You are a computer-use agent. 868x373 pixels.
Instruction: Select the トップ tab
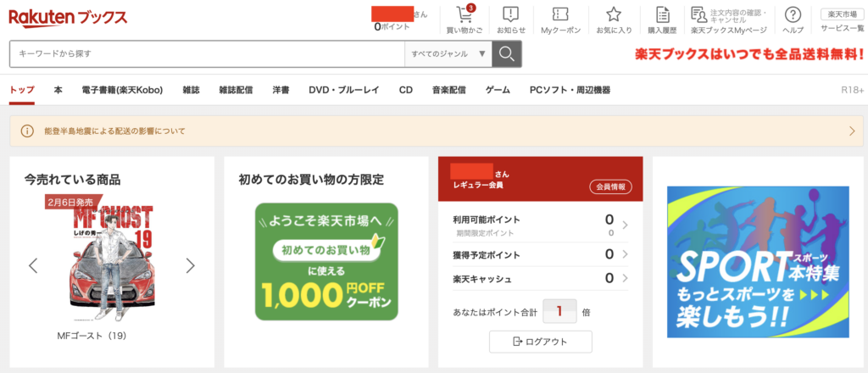pos(21,90)
